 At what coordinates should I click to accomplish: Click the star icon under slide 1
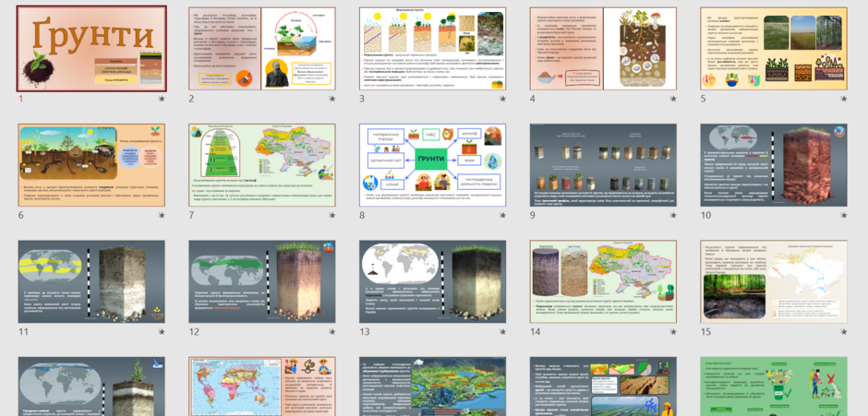pyautogui.click(x=162, y=99)
